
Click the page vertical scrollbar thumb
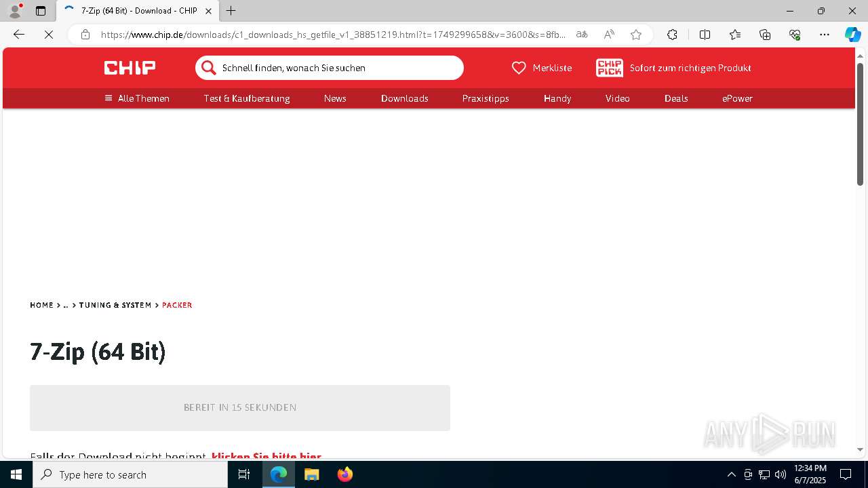[860, 124]
